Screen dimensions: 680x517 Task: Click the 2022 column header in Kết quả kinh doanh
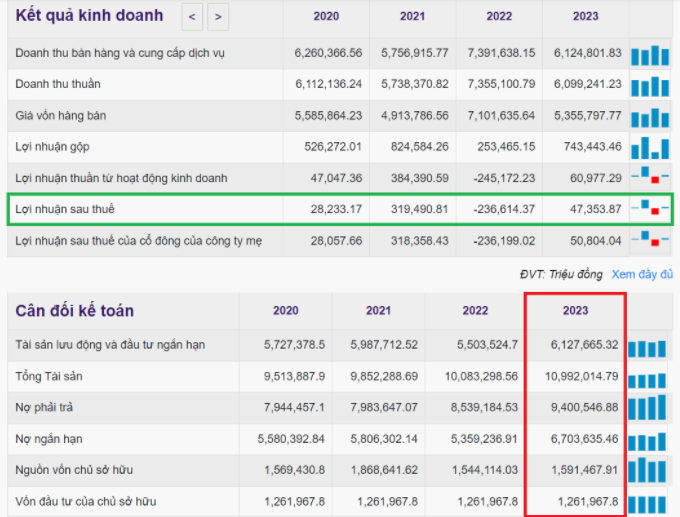(x=499, y=16)
